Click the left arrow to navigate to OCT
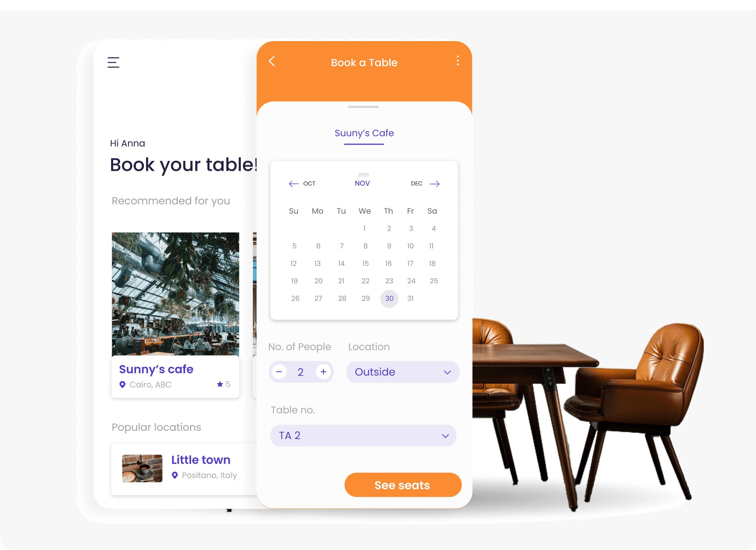The height and width of the screenshot is (550, 756). pyautogui.click(x=291, y=184)
